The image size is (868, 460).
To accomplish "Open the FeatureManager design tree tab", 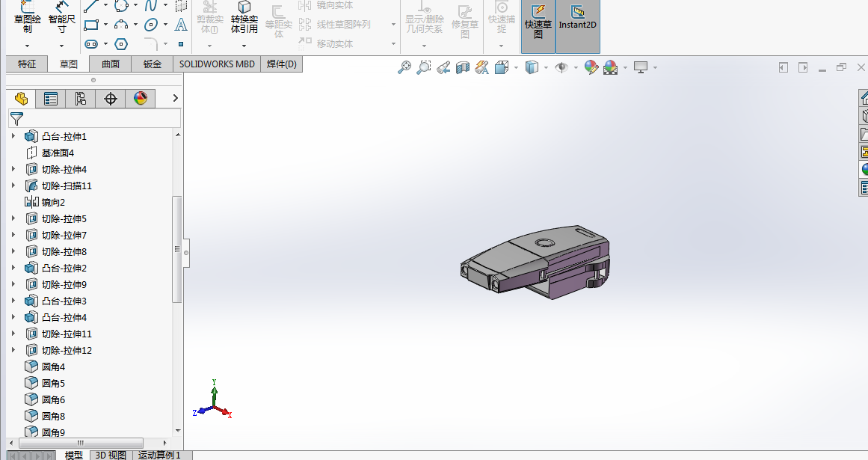I will [x=21, y=99].
